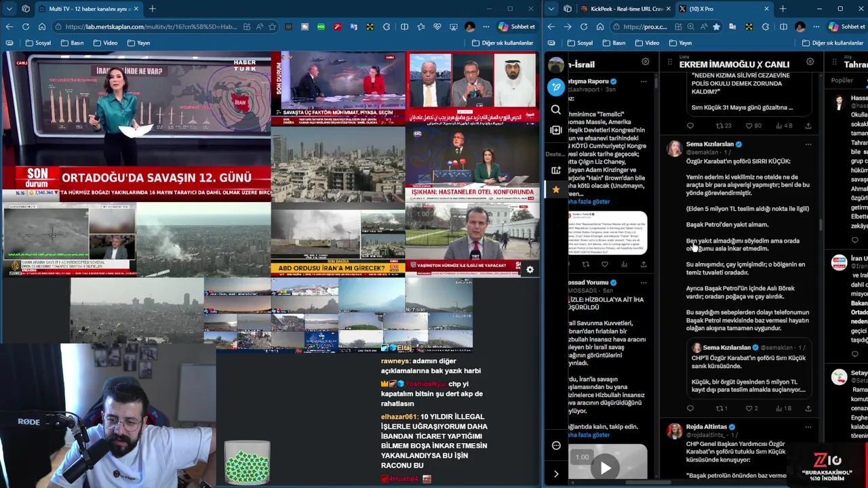
Task: Open Rojda Altıntaş profile name link
Action: click(x=706, y=427)
